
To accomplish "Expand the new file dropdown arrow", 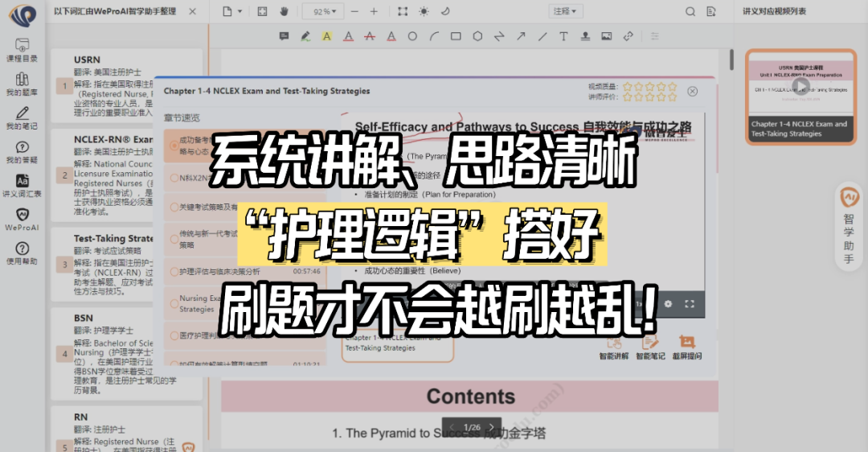I will pos(240,11).
